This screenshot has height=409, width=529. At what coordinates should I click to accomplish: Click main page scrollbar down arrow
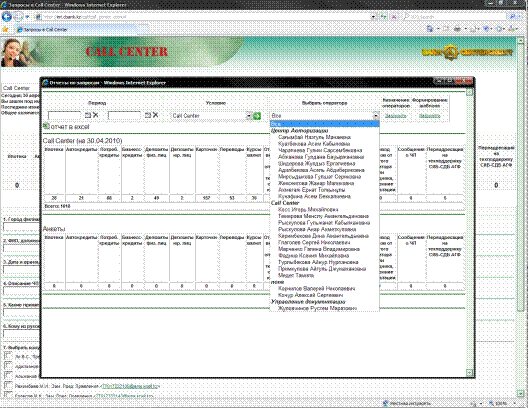[520, 393]
